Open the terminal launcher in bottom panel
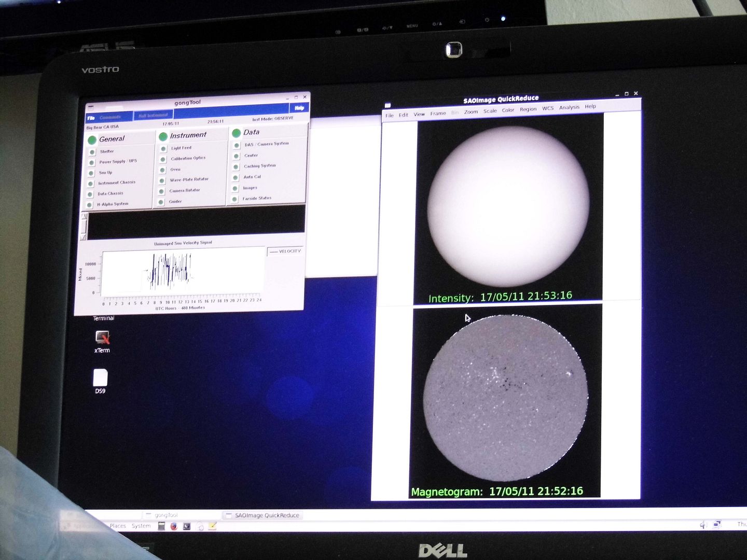 (187, 526)
